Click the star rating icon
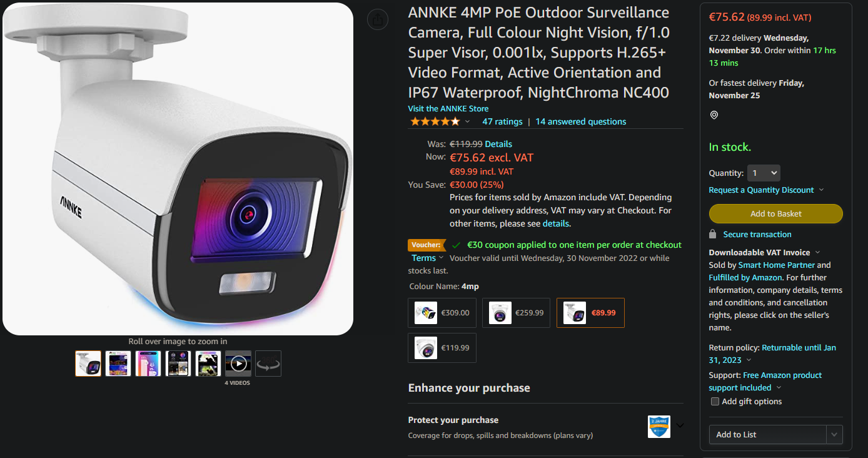The height and width of the screenshot is (458, 868). pos(435,121)
